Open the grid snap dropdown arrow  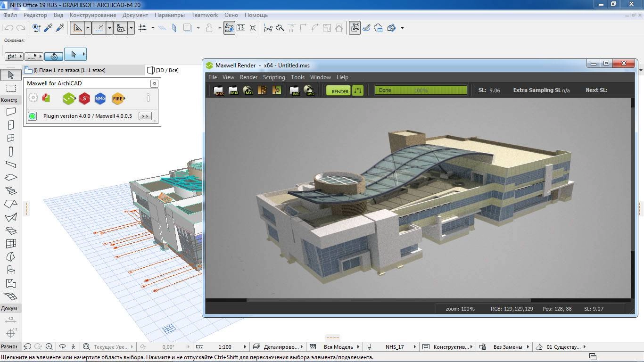pos(153,28)
